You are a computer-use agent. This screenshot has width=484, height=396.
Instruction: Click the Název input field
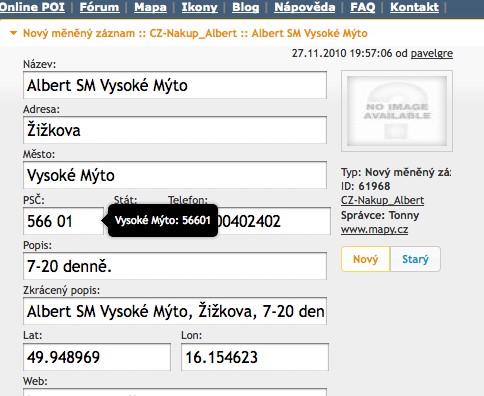(x=175, y=85)
